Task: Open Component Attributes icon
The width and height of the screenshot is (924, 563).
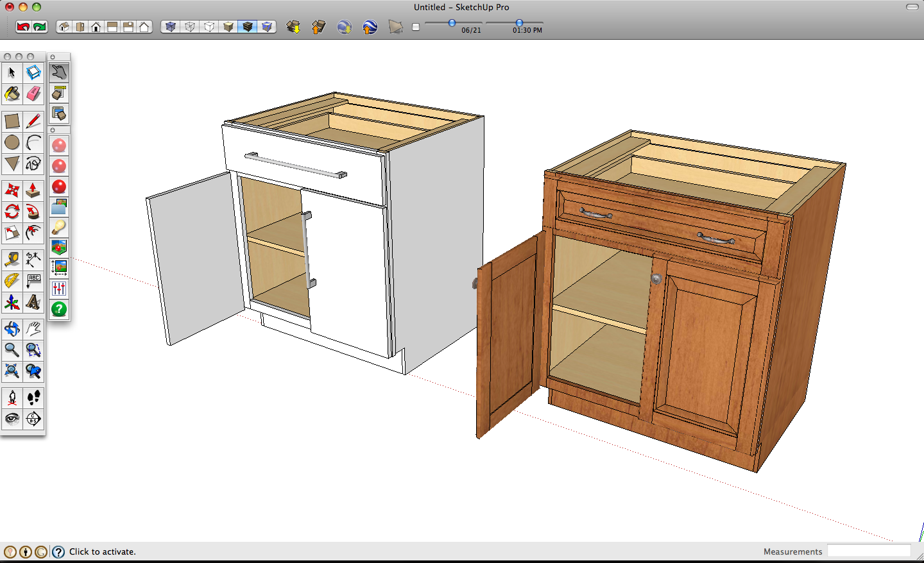Action: pyautogui.click(x=59, y=113)
